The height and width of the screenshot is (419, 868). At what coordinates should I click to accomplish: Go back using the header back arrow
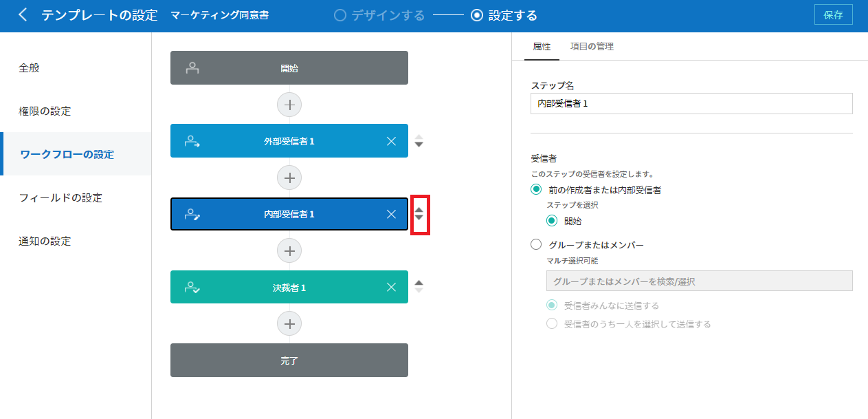pyautogui.click(x=23, y=15)
